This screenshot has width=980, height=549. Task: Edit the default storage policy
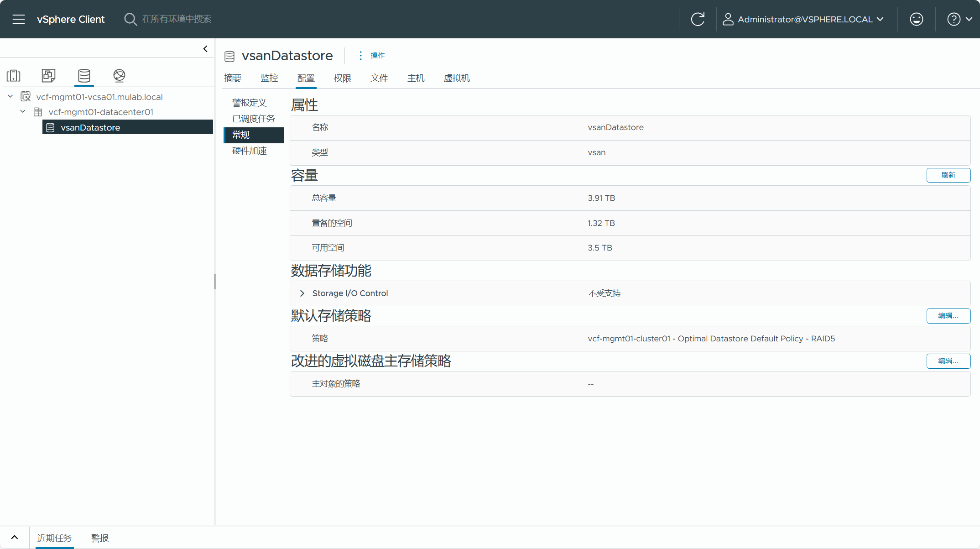coord(948,316)
